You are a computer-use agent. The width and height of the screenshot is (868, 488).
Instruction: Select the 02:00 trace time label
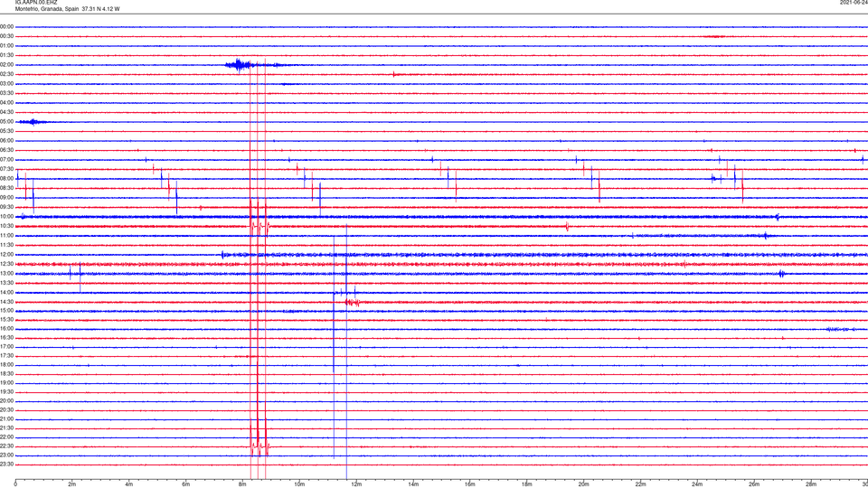(x=6, y=65)
